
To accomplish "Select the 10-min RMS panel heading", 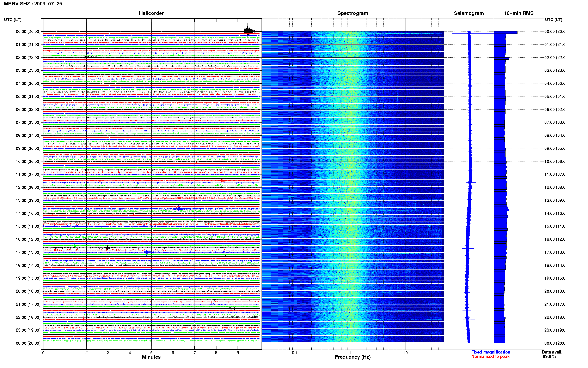I will [519, 13].
